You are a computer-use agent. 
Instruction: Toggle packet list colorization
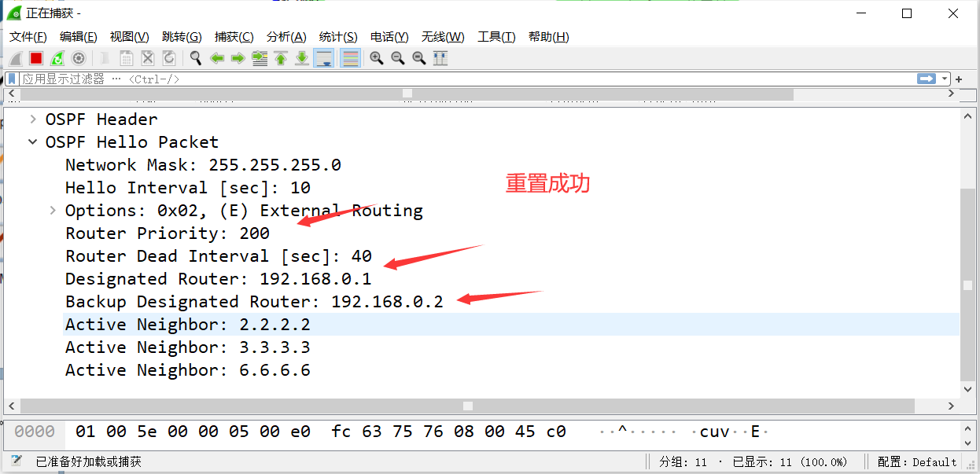(x=350, y=58)
